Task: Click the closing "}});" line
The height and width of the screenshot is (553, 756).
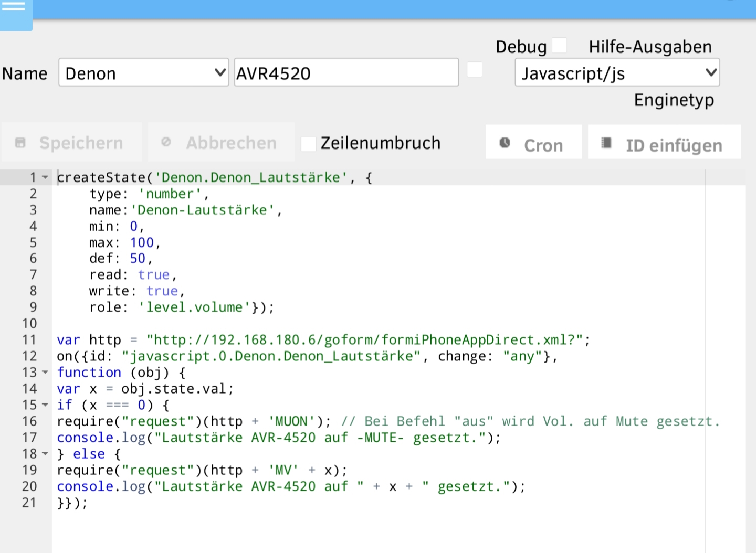Action: (72, 503)
